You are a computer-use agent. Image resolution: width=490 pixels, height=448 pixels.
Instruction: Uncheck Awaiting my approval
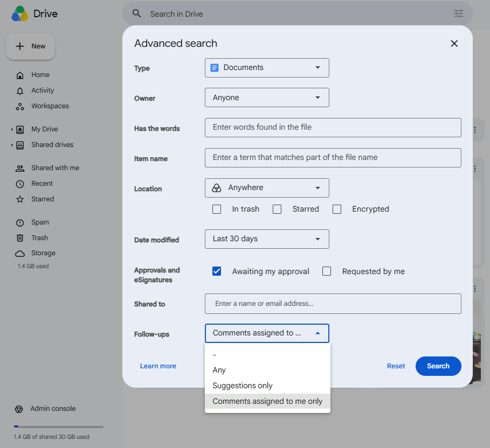coord(217,271)
